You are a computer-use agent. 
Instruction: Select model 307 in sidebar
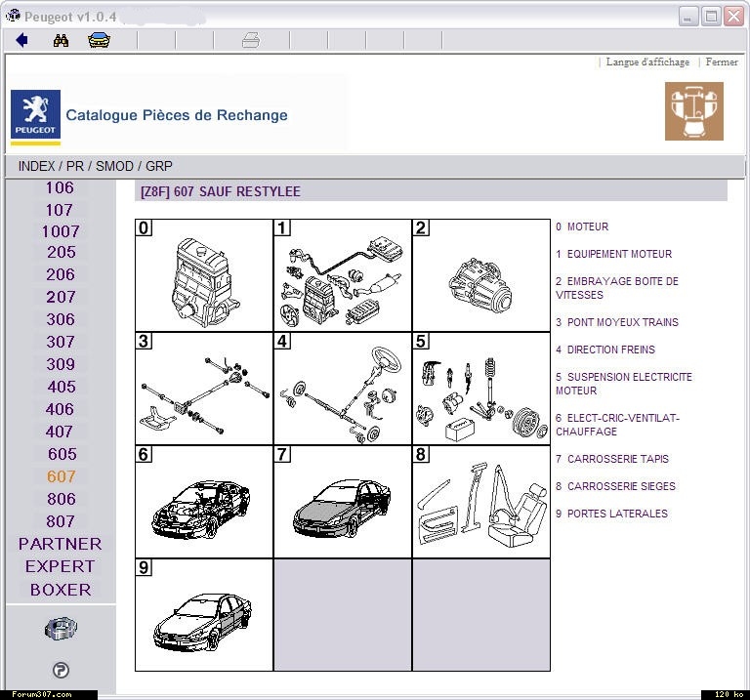coord(61,342)
